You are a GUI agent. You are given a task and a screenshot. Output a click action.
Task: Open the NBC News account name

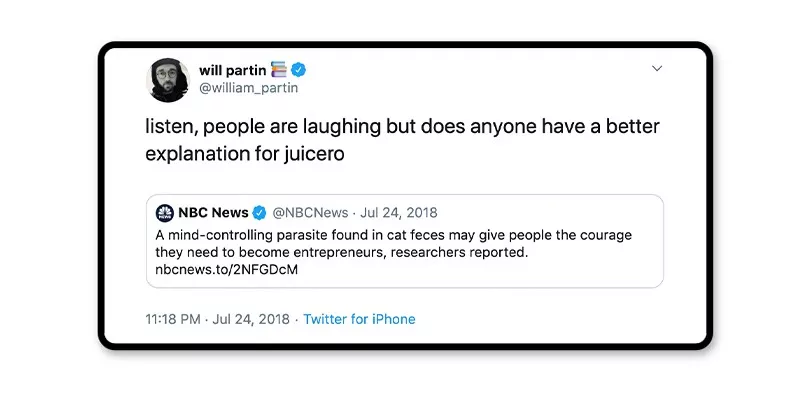point(213,213)
